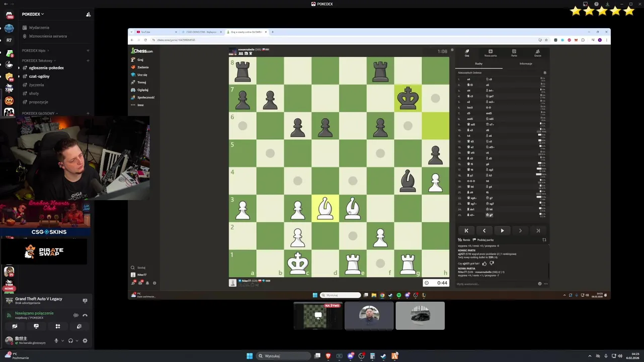Viewport: 644px width, 362px height.
Task: Click Poddaj partię resign button
Action: click(484, 240)
